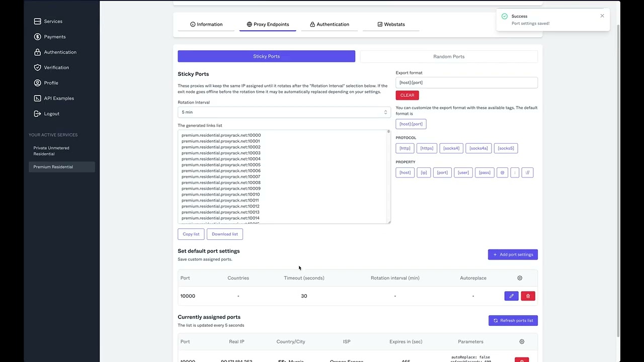This screenshot has height=362, width=644.
Task: Open Rotation Interval dropdown
Action: coord(284,112)
